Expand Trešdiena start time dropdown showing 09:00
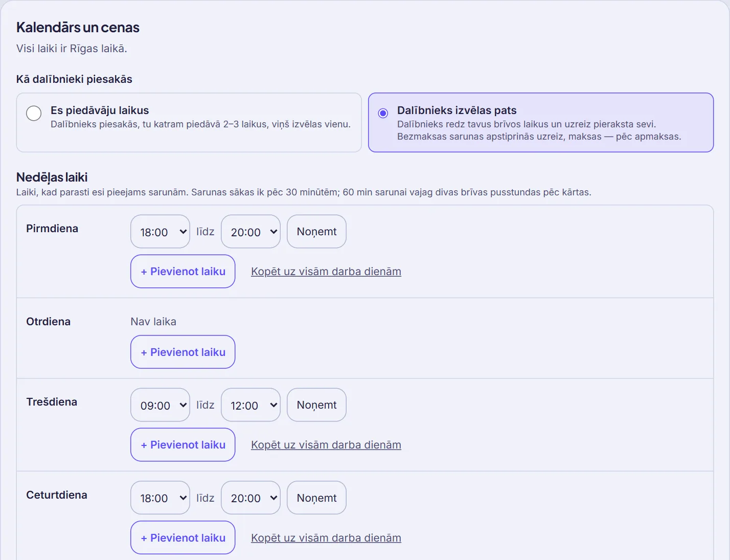Image resolution: width=730 pixels, height=560 pixels. (x=160, y=405)
